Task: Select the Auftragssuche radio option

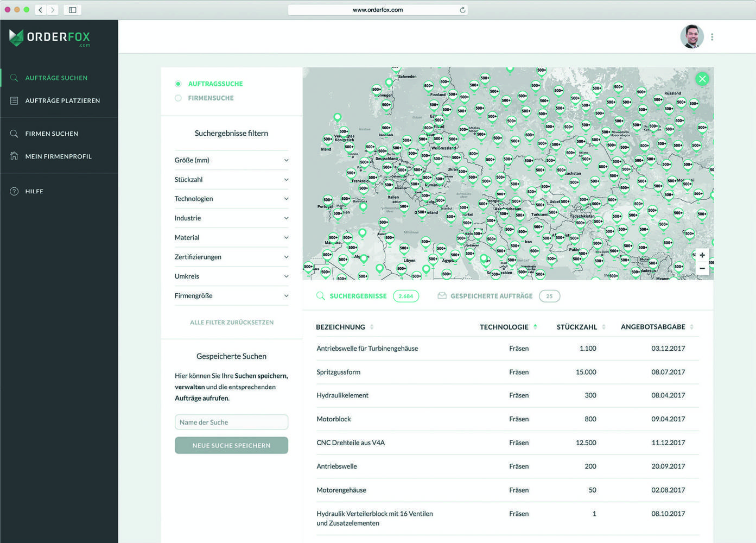Action: [x=178, y=84]
